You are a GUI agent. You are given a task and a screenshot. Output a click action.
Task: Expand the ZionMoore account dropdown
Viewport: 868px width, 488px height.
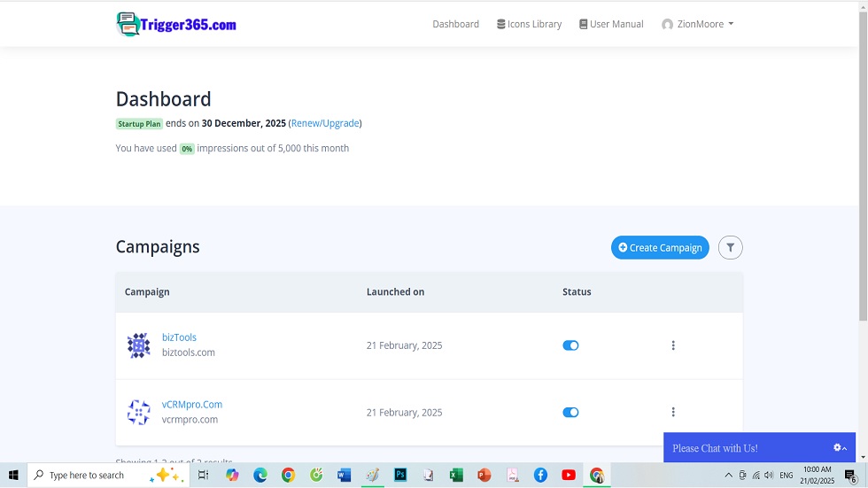pos(698,24)
